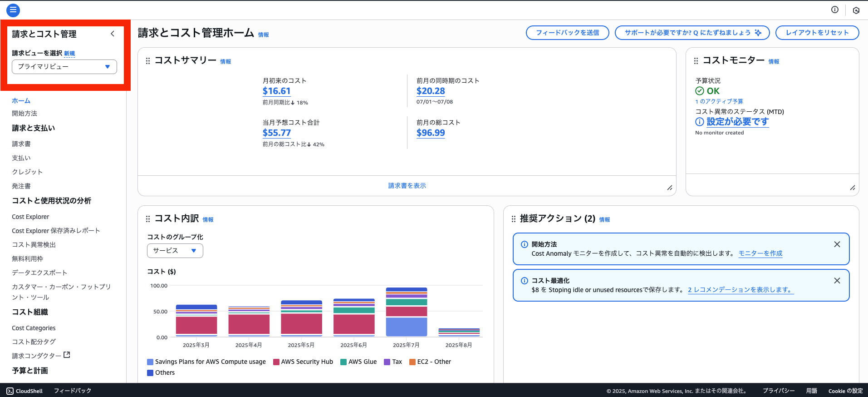The width and height of the screenshot is (868, 397).
Task: Open Cost Explorer in the sidebar
Action: tap(30, 217)
